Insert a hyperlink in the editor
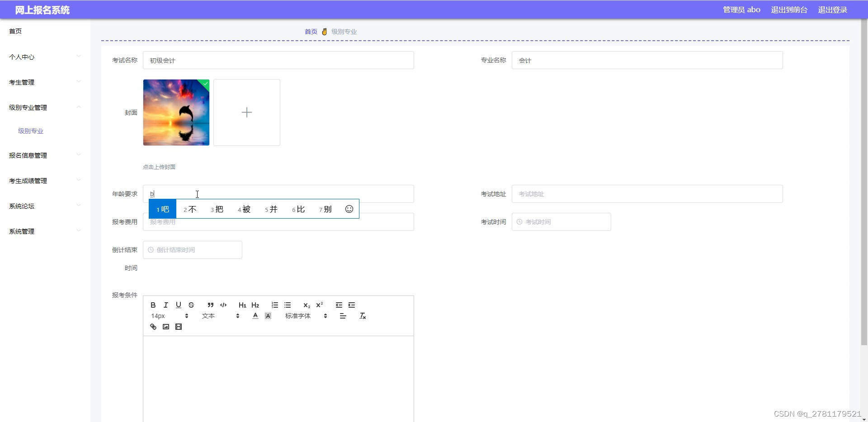Image resolution: width=868 pixels, height=422 pixels. pyautogui.click(x=153, y=326)
